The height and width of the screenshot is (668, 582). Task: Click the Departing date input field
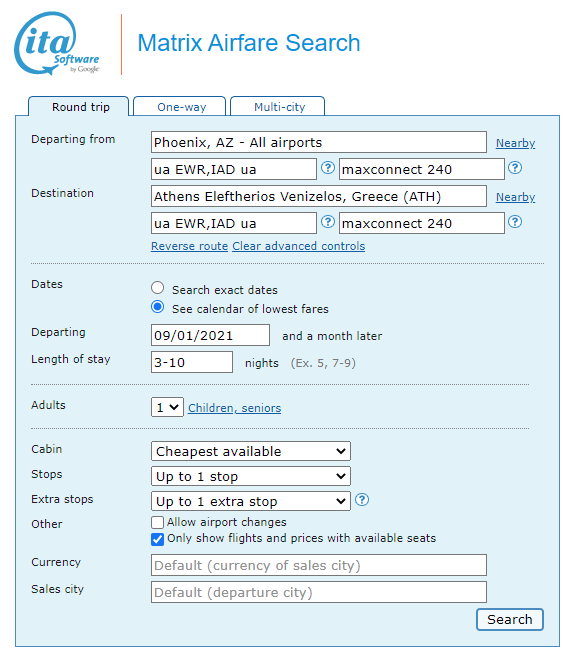click(210, 335)
